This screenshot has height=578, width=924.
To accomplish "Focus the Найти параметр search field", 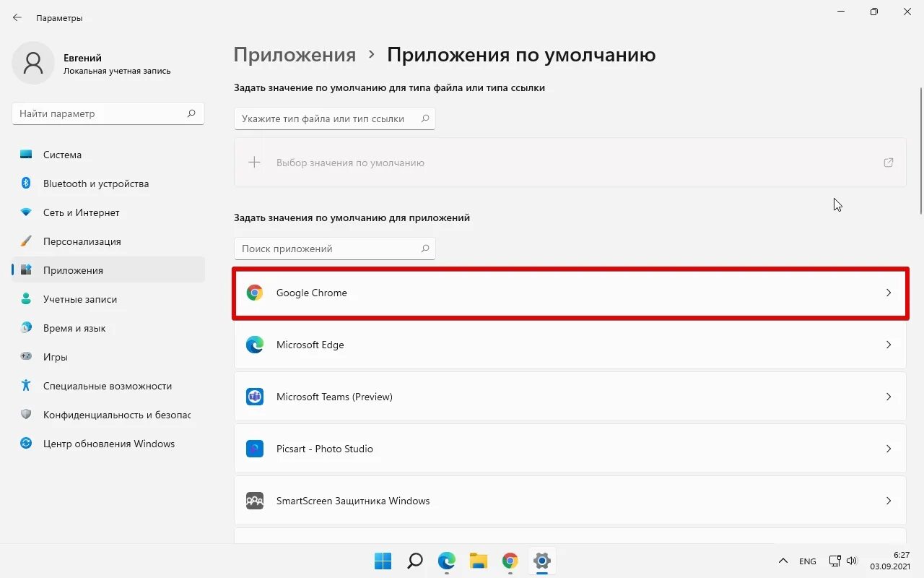I will tap(108, 113).
